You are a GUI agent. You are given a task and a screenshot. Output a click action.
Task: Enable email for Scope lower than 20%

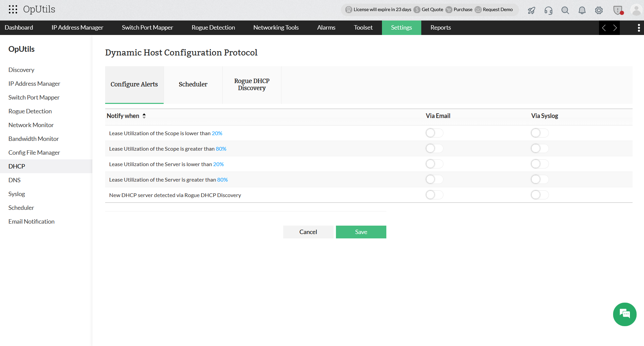pyautogui.click(x=434, y=133)
